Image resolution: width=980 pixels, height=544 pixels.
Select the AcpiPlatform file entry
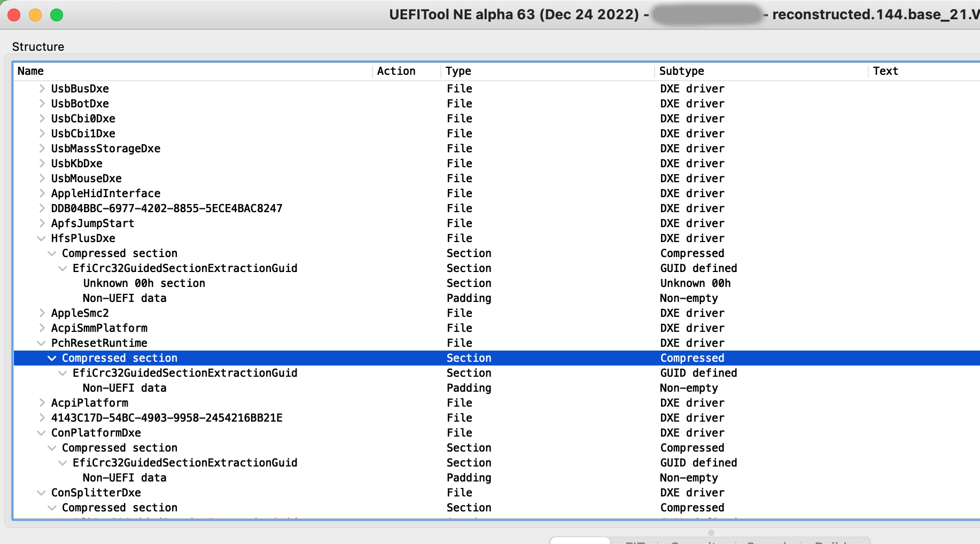tap(89, 402)
